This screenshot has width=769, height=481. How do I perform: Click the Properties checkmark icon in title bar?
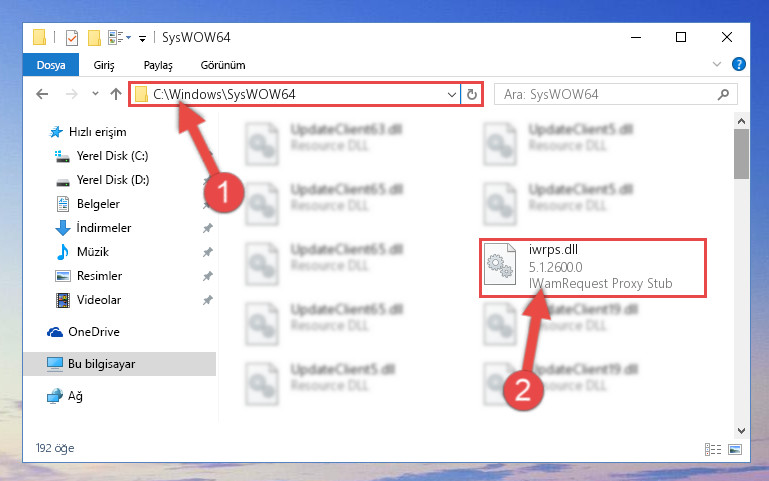pyautogui.click(x=72, y=38)
